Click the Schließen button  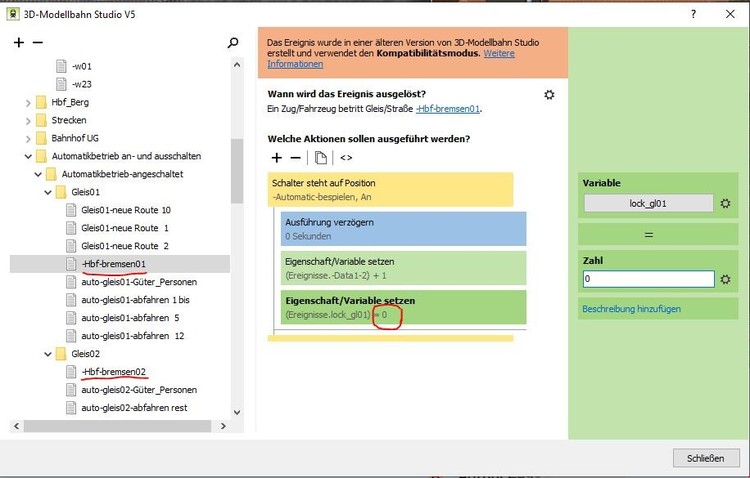(706, 458)
